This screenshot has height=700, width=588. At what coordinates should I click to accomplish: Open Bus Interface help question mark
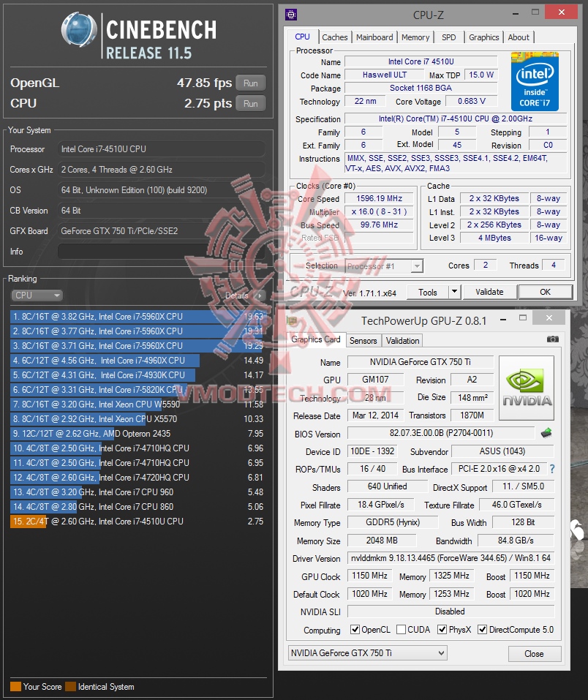552,469
